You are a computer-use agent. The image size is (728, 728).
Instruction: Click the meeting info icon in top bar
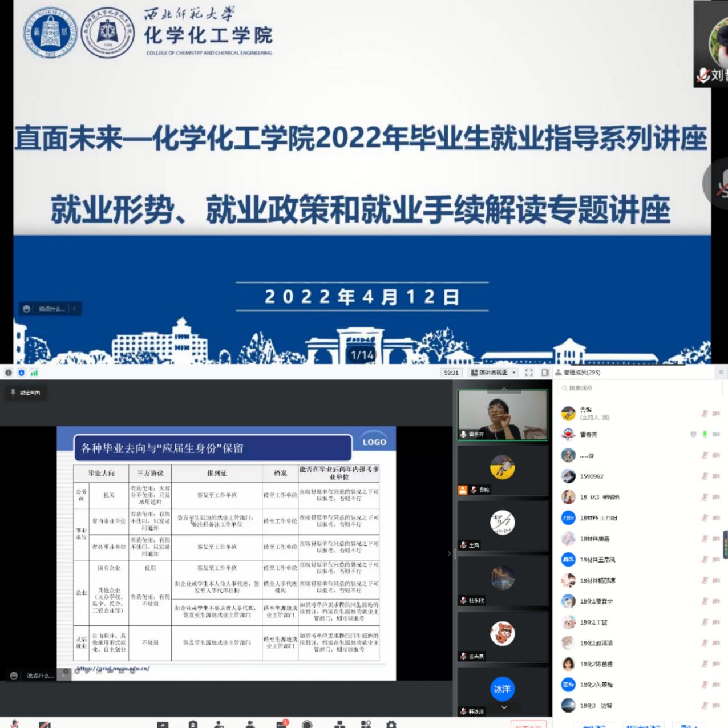pyautogui.click(x=9, y=373)
